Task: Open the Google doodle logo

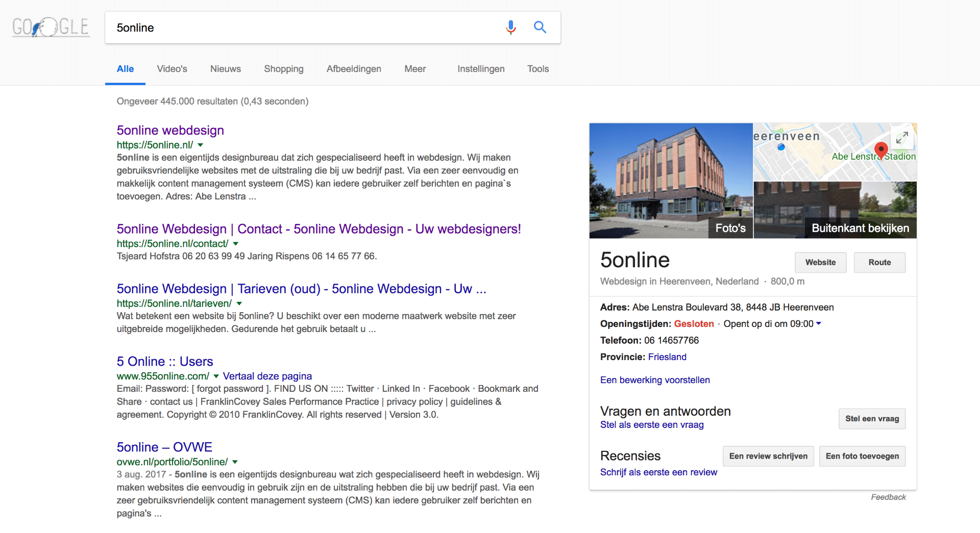Action: click(51, 27)
